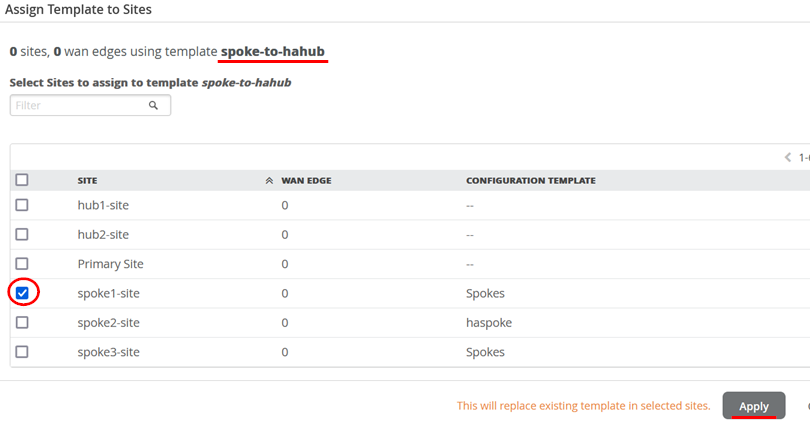The width and height of the screenshot is (810, 428).
Task: Click Spokes template in spoke3-site row
Action: pyautogui.click(x=485, y=352)
